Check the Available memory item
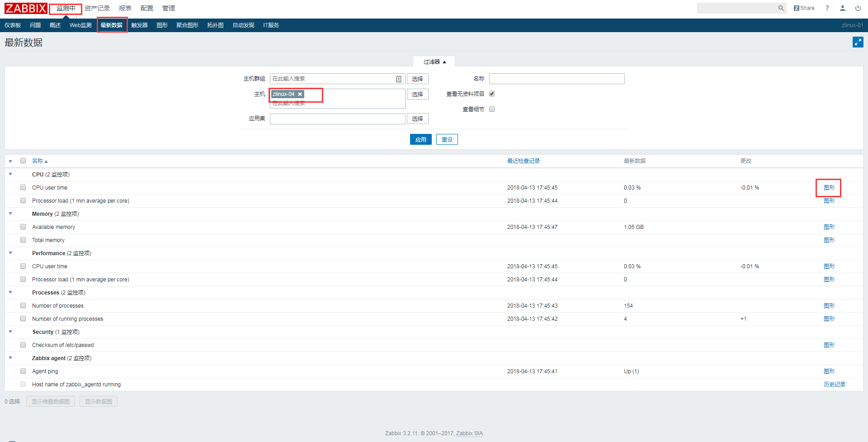Image resolution: width=868 pixels, height=442 pixels. pyautogui.click(x=23, y=227)
